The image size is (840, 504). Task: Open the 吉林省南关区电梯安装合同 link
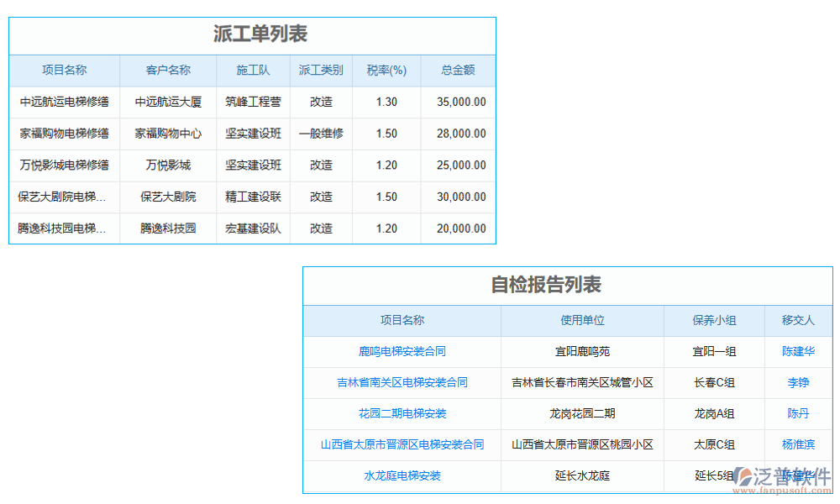(402, 383)
